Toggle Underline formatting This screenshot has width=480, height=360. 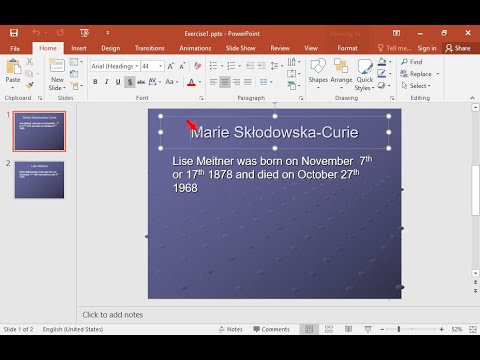coord(118,82)
